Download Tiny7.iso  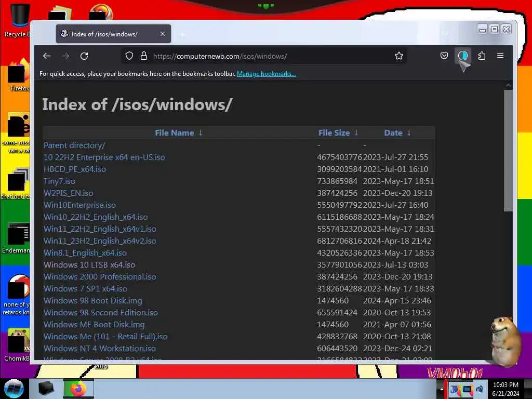pos(59,181)
